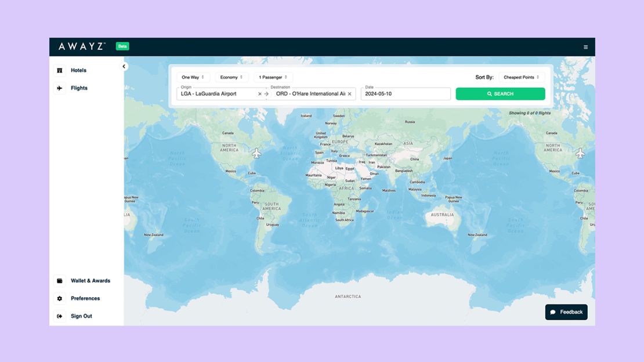Open the Flights airplane icon
Image resolution: width=644 pixels, height=362 pixels.
click(x=60, y=88)
